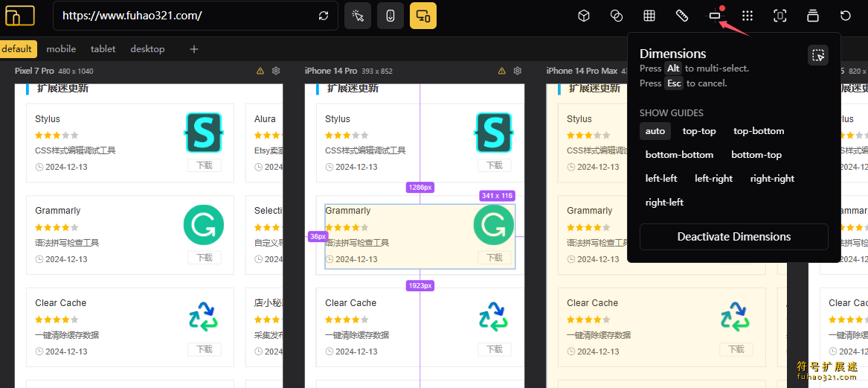Viewport: 868px width, 388px height.
Task: Click the Stylus title in iPhone 14 Pro Max
Action: 579,119
